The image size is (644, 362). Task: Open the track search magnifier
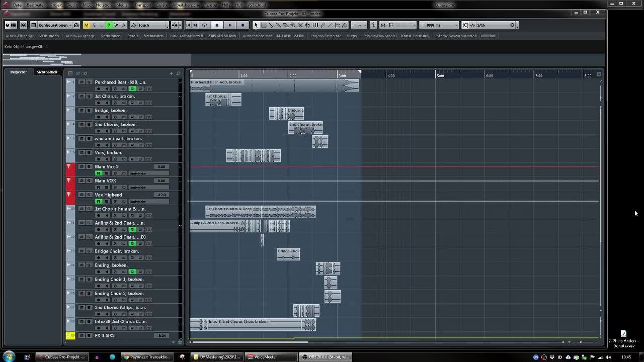click(x=178, y=73)
